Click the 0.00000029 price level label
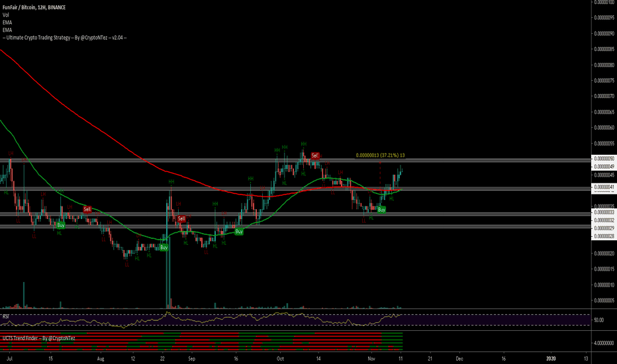This screenshot has width=617, height=364. click(604, 228)
